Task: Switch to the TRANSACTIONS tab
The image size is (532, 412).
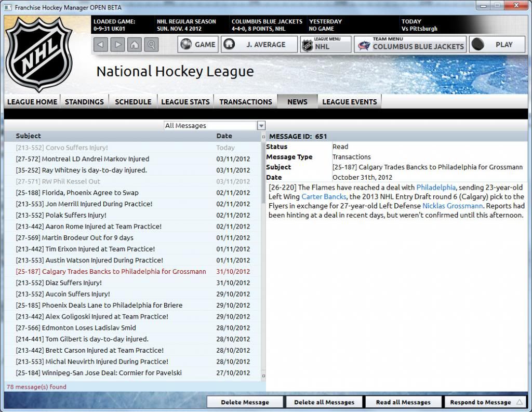Action: [246, 102]
